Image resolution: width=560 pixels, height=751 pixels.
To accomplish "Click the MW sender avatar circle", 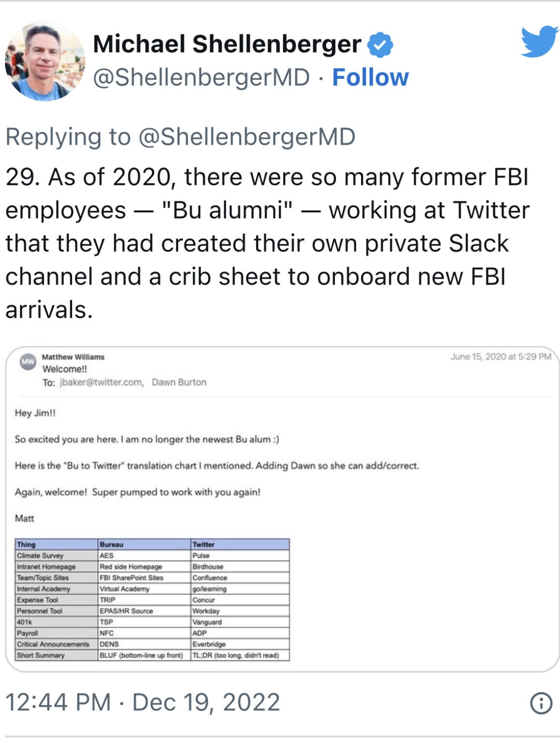I will tap(28, 362).
